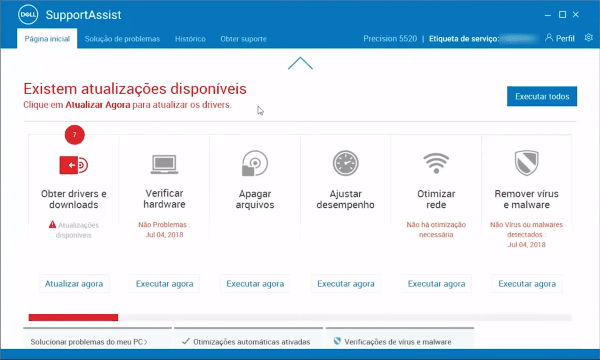The height and width of the screenshot is (360, 600).
Task: Click the red warning triangle icon
Action: pyautogui.click(x=52, y=225)
